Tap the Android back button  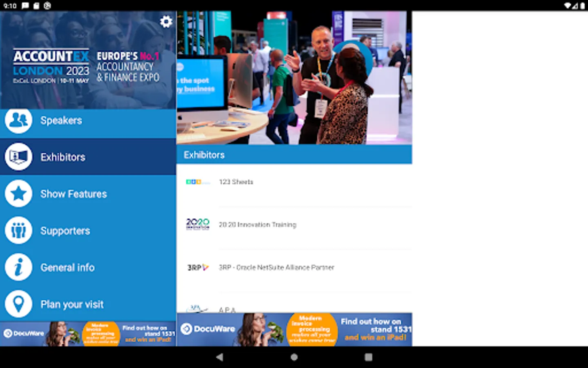(x=220, y=357)
